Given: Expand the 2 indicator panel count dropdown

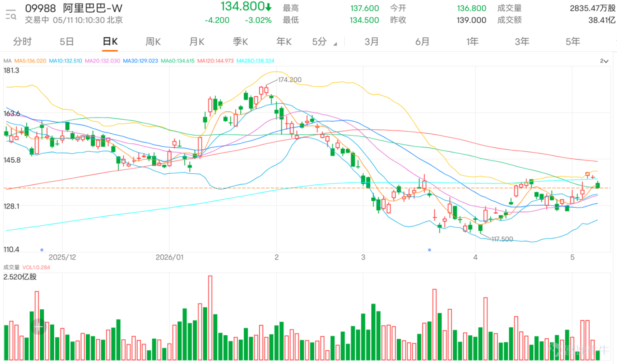Looking at the screenshot, I should click(604, 61).
